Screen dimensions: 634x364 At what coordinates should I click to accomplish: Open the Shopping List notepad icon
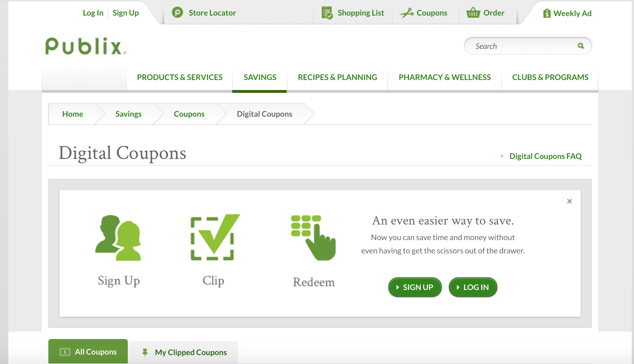click(327, 13)
